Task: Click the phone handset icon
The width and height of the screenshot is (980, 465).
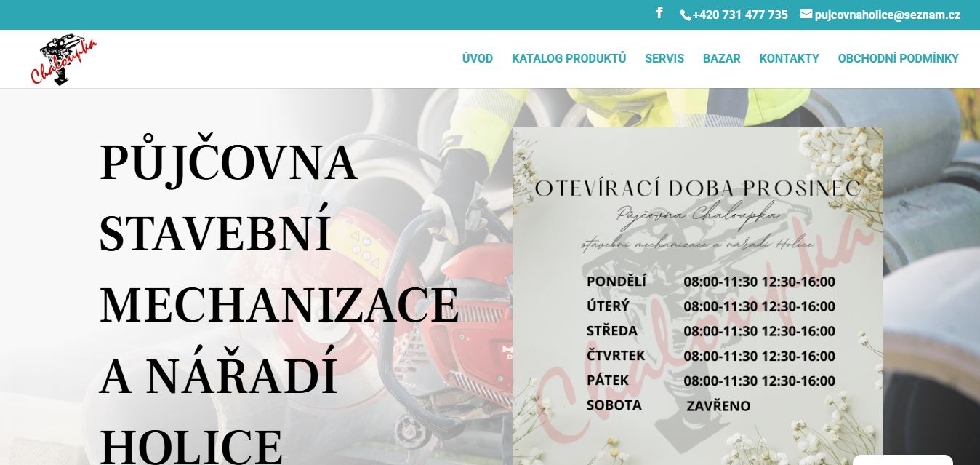Action: pyautogui.click(x=685, y=15)
